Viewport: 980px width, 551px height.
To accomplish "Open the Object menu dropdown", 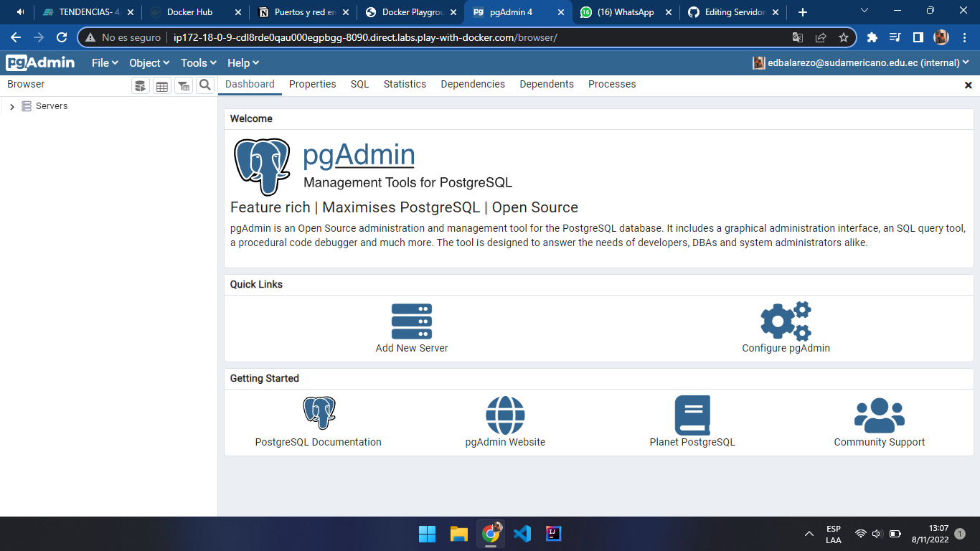I will pos(149,63).
